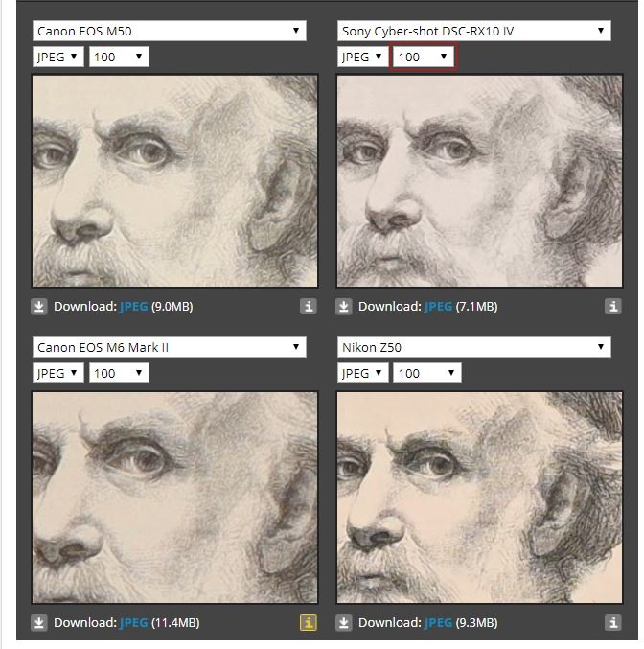Open Sony Cyber-shot DSC-RX10 IV camera dropdown
Image resolution: width=644 pixels, height=649 pixels.
pos(473,31)
